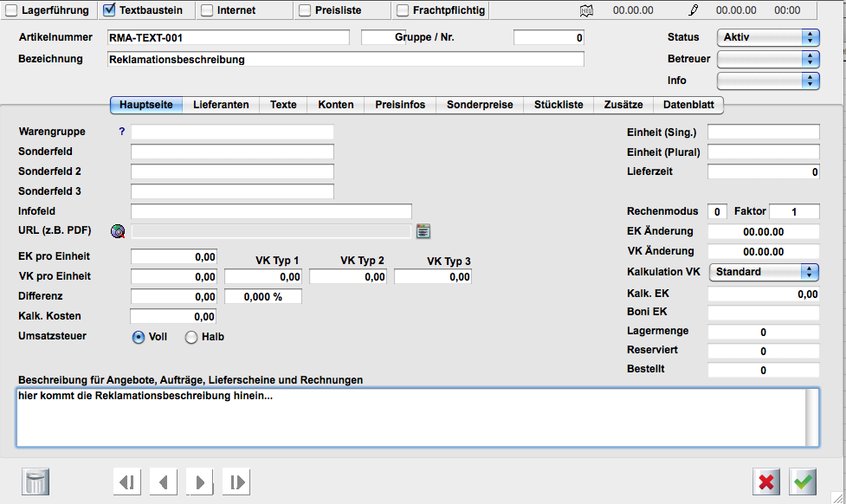846x504 pixels.
Task: Open URL with the globe icon
Action: 119,231
